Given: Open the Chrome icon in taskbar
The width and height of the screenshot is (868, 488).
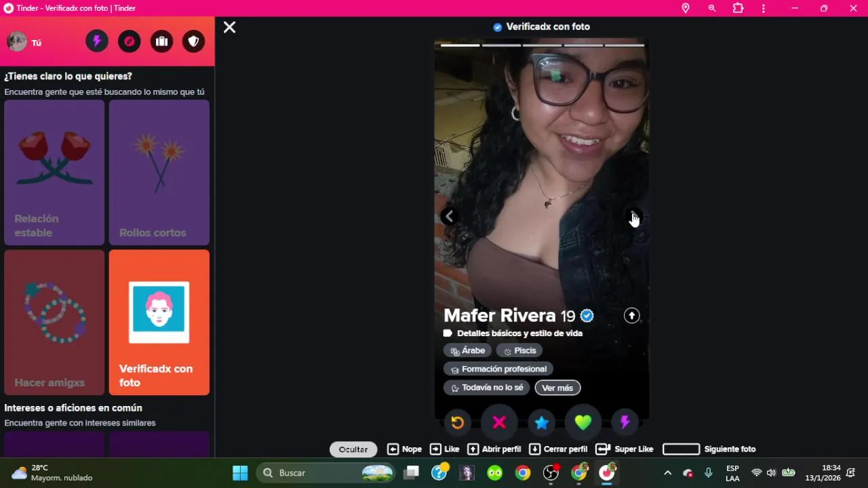Looking at the screenshot, I should click(x=523, y=473).
